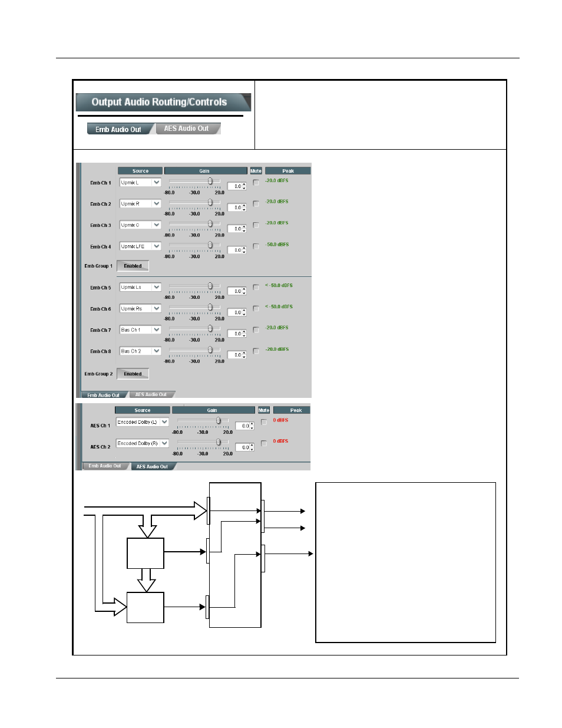Click AES Ch 2 gain slider handle
The image size is (562, 728).
tap(219, 442)
